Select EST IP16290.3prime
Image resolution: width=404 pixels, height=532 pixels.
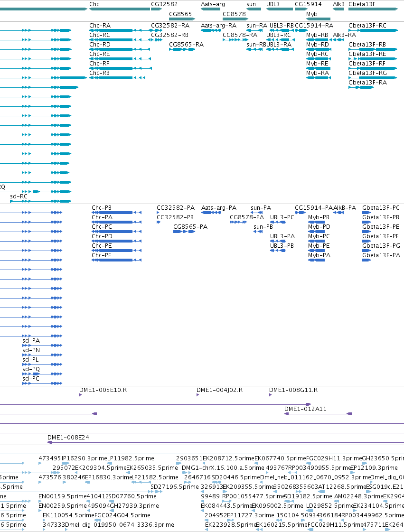click(84, 458)
